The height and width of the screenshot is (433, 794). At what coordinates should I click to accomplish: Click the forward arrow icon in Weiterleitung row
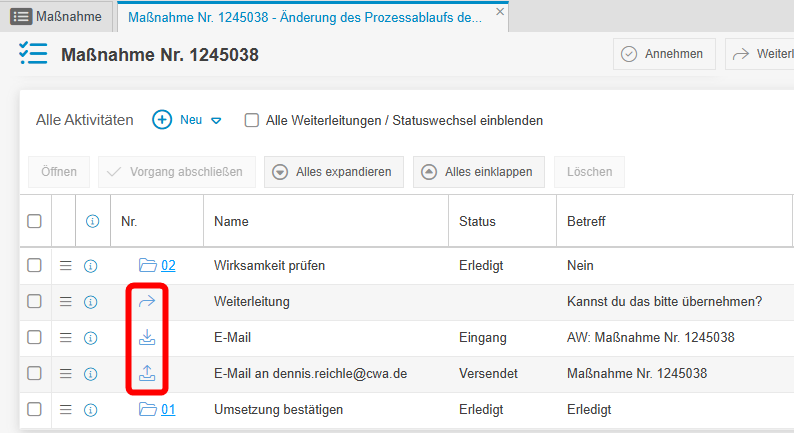pyautogui.click(x=147, y=301)
